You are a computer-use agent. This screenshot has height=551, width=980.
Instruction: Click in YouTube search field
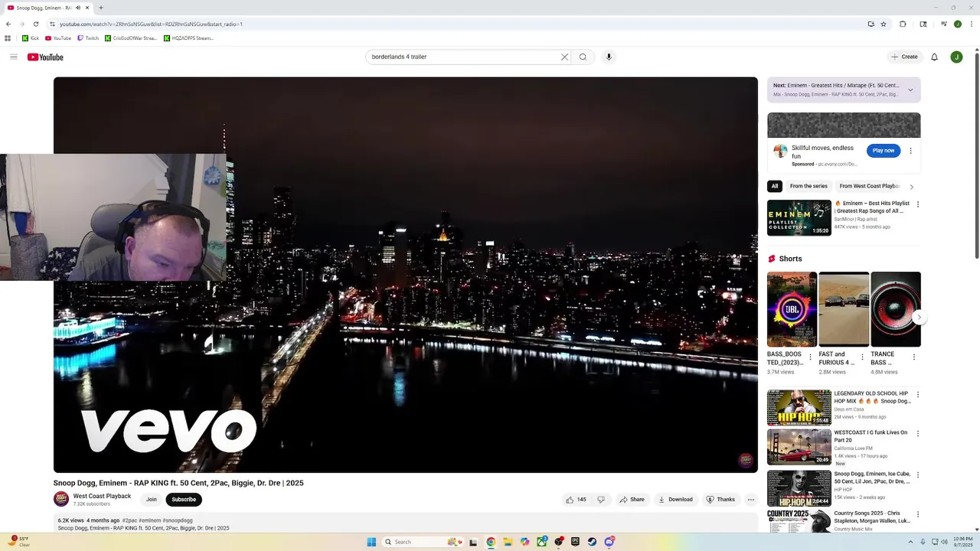[463, 57]
